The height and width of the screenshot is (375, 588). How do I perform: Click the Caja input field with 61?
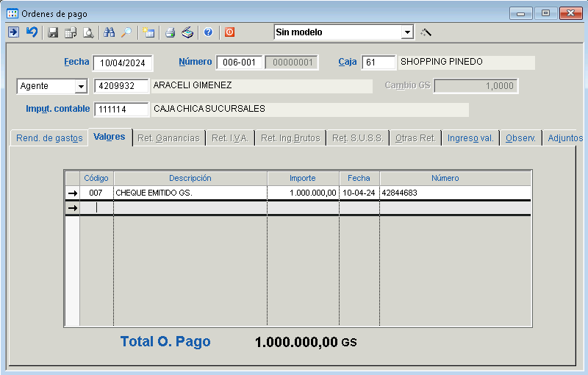379,63
